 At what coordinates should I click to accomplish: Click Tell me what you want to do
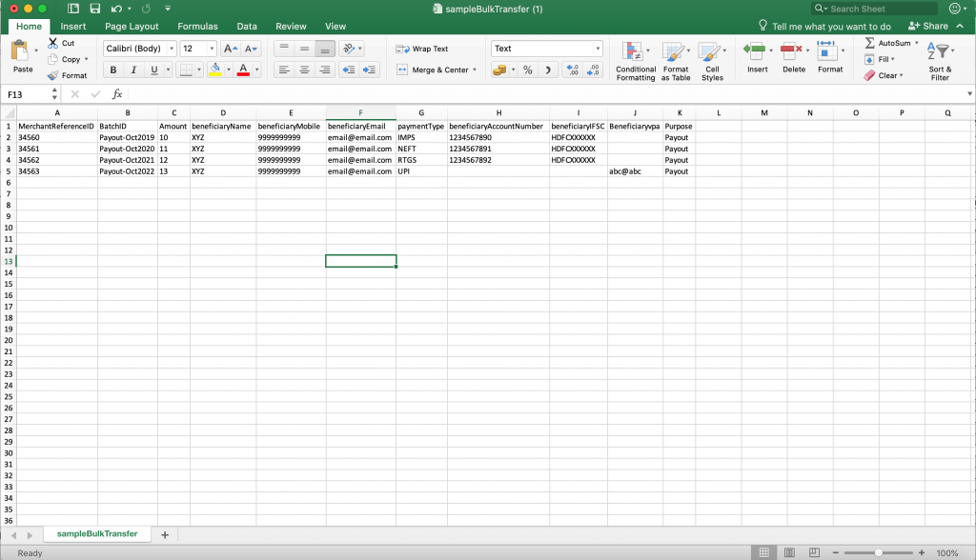point(824,26)
